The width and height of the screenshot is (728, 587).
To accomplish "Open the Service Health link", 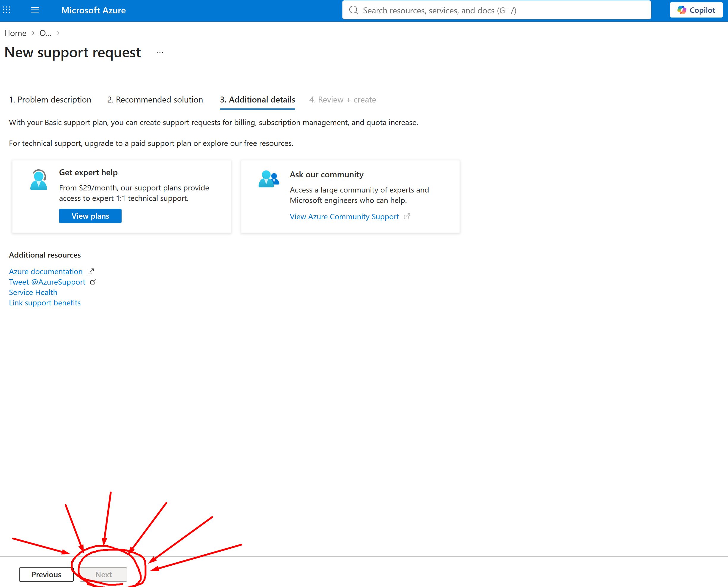I will point(33,293).
